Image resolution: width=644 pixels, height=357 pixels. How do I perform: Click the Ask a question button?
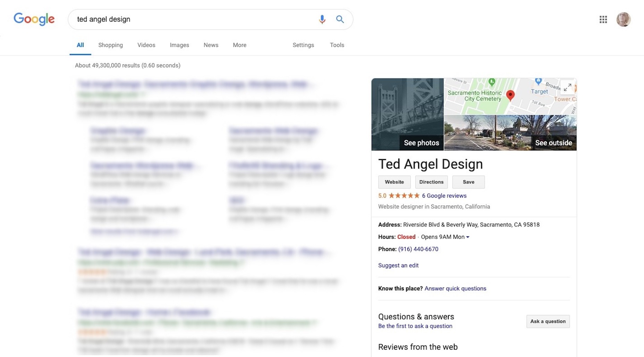click(548, 322)
